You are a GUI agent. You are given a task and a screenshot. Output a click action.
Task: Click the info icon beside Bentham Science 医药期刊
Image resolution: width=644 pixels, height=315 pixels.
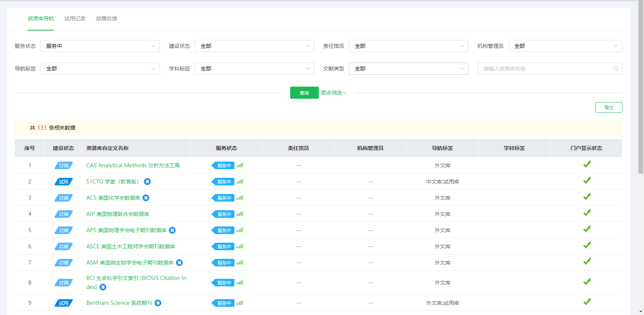coord(158,303)
